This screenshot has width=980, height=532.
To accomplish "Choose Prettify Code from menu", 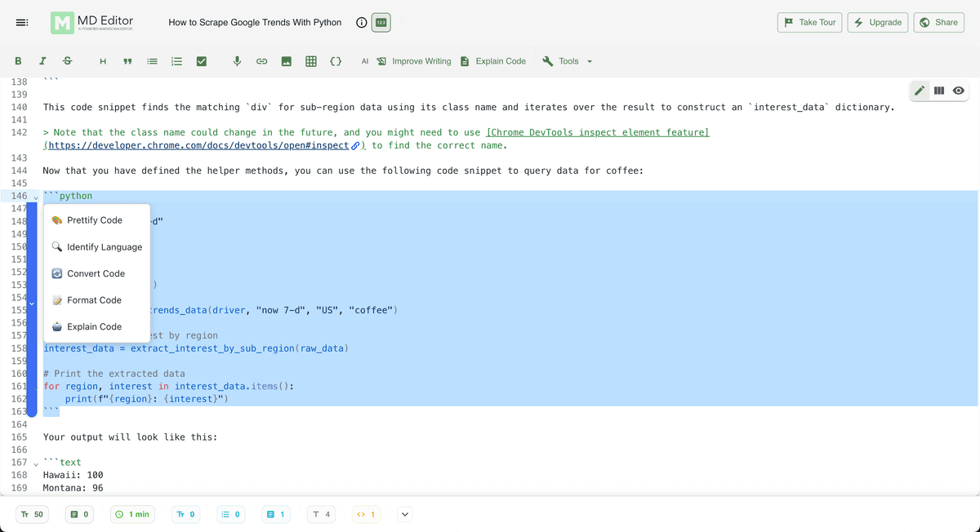I will click(x=96, y=220).
